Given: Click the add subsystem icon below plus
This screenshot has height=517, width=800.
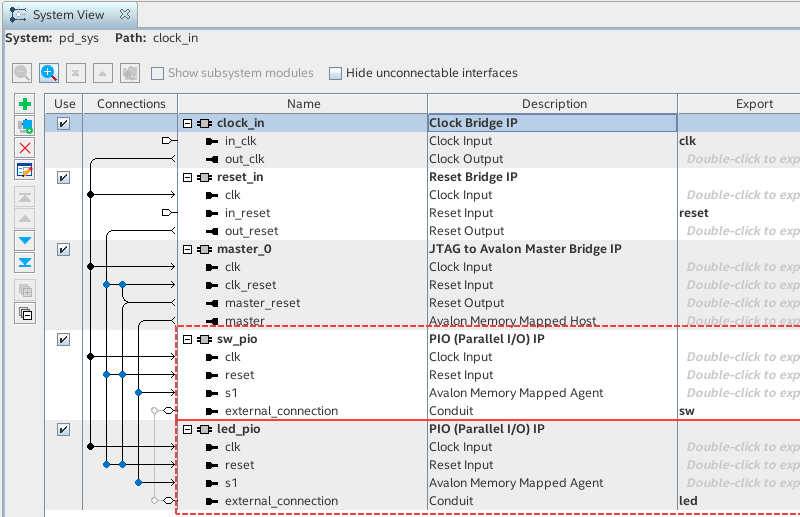Looking at the screenshot, I should coord(26,126).
